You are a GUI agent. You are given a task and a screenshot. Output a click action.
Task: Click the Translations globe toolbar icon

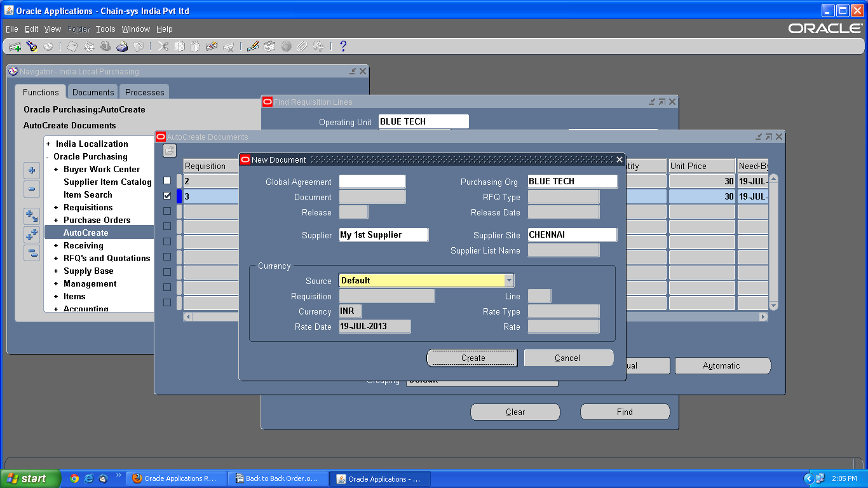click(x=286, y=46)
